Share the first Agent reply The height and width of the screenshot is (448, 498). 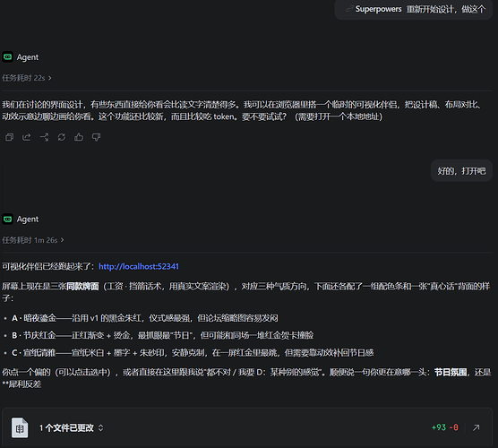(x=27, y=137)
